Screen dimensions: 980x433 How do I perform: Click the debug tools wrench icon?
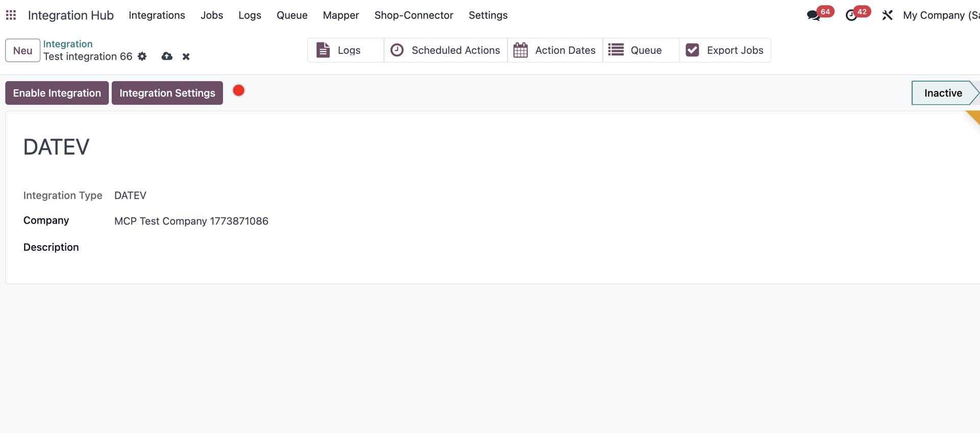887,15
